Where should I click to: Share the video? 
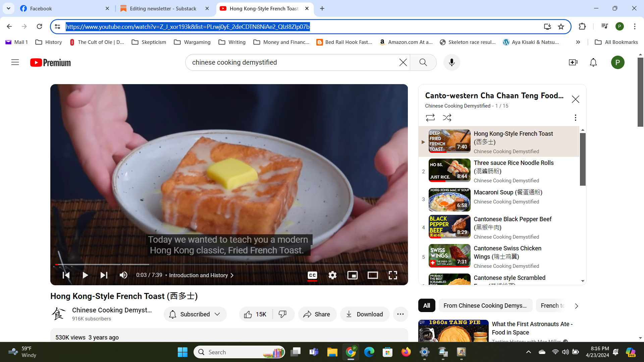[317, 314]
